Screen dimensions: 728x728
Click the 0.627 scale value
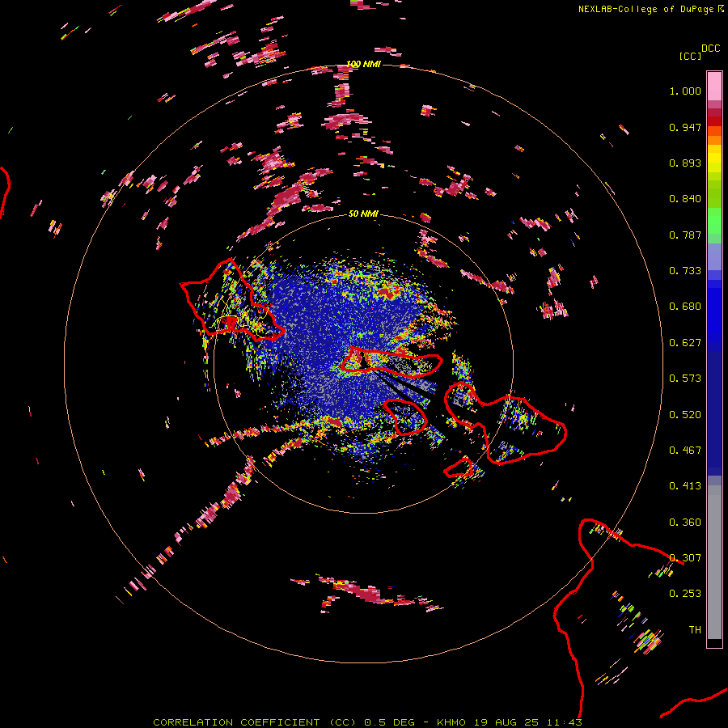(x=685, y=343)
